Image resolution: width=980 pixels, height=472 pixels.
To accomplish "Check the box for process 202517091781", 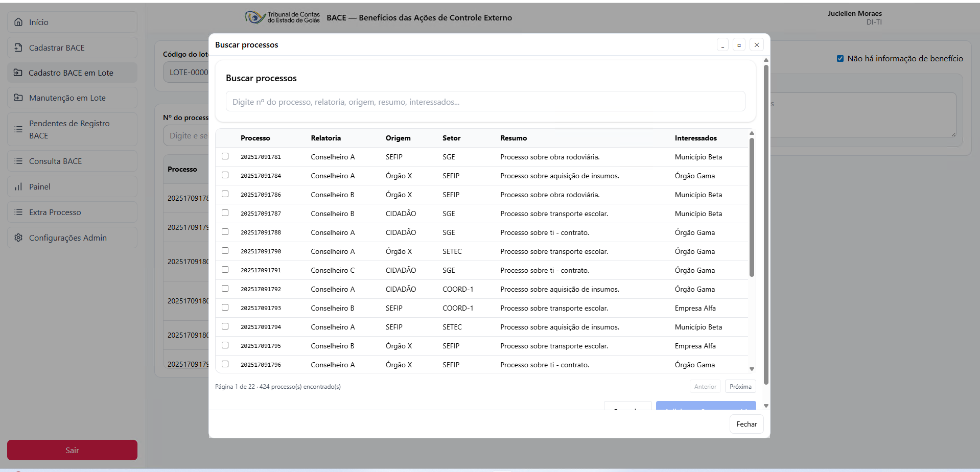I will (x=225, y=156).
